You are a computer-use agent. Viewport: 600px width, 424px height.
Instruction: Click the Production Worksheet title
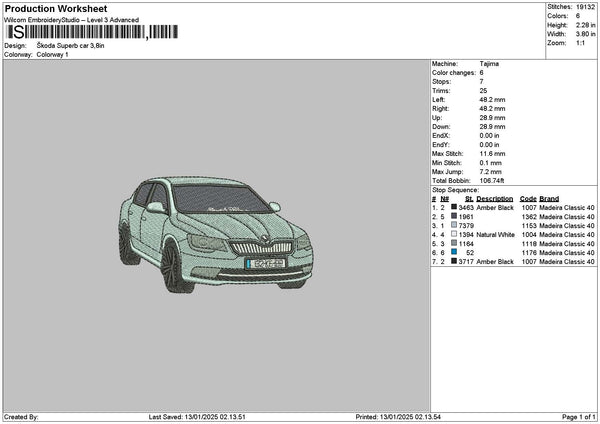point(55,8)
